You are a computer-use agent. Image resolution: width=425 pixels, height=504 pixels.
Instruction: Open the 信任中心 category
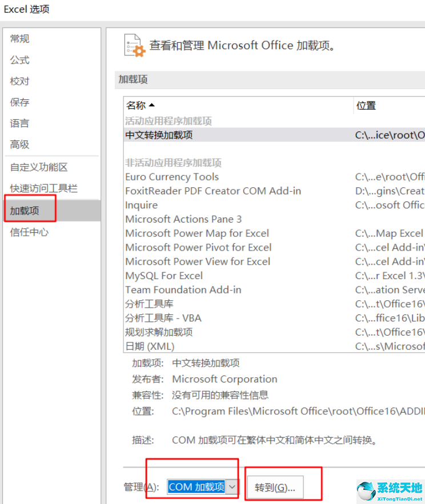point(29,232)
